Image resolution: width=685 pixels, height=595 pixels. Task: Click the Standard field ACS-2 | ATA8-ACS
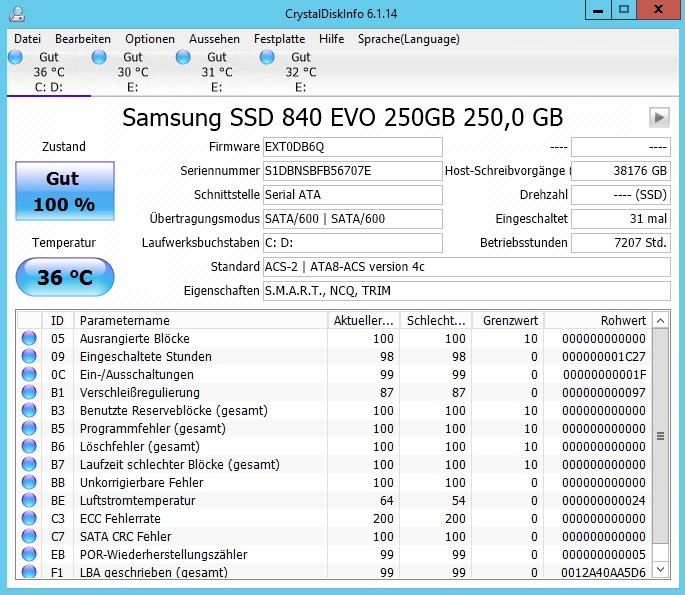point(467,267)
